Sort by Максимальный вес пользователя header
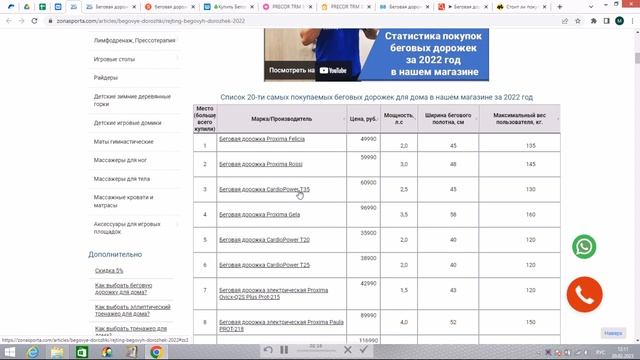The image size is (640, 360). (519, 119)
